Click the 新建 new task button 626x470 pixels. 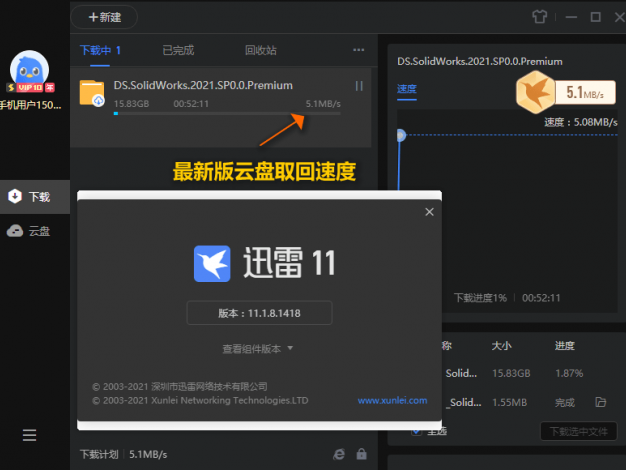[104, 17]
